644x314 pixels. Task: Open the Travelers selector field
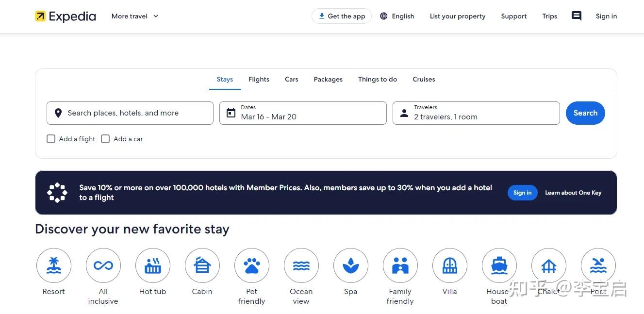tap(476, 113)
